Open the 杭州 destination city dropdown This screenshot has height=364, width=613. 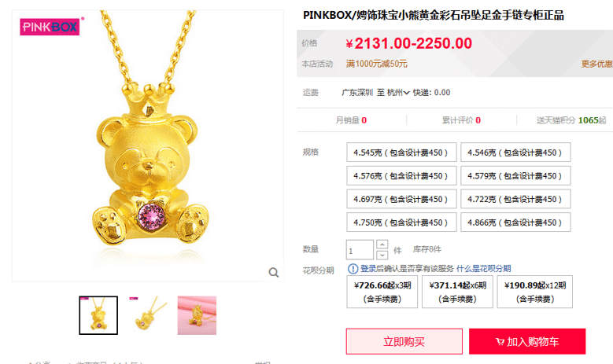click(398, 93)
